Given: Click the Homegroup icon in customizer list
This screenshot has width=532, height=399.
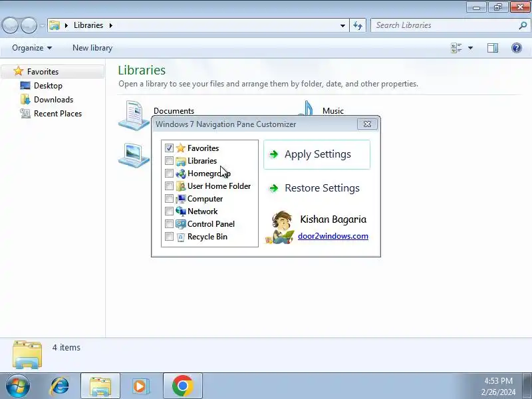Looking at the screenshot, I should pos(180,174).
